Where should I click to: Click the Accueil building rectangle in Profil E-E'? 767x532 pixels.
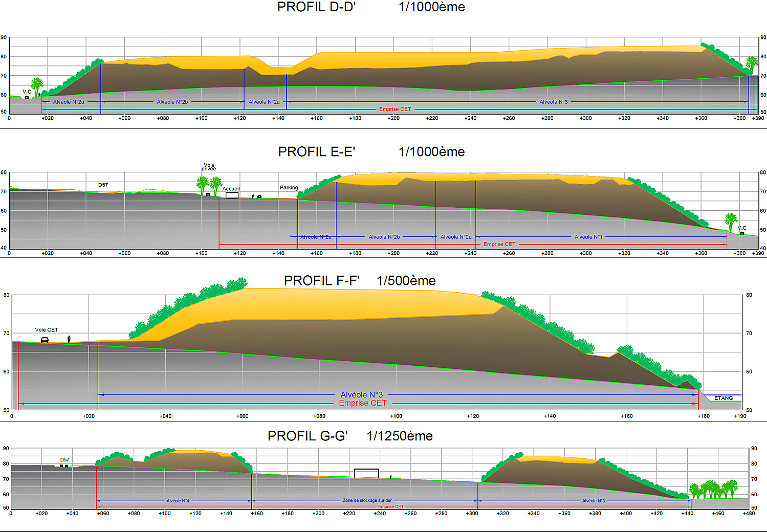pos(232,195)
